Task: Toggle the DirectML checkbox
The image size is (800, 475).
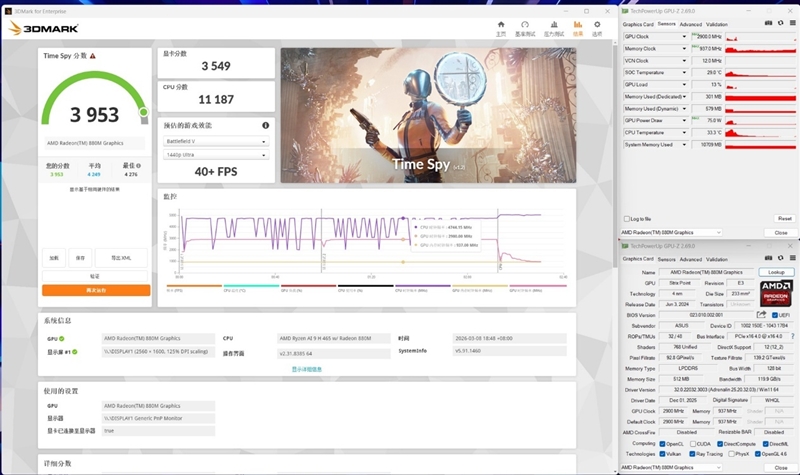Action: tap(765, 444)
